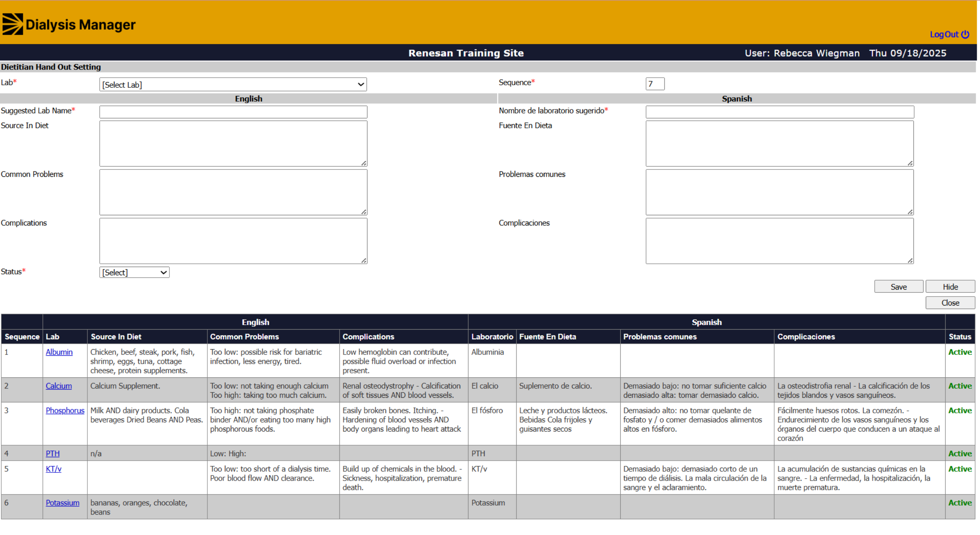Screen dimensions: 980x535
Task: Click the Hide button
Action: [950, 287]
